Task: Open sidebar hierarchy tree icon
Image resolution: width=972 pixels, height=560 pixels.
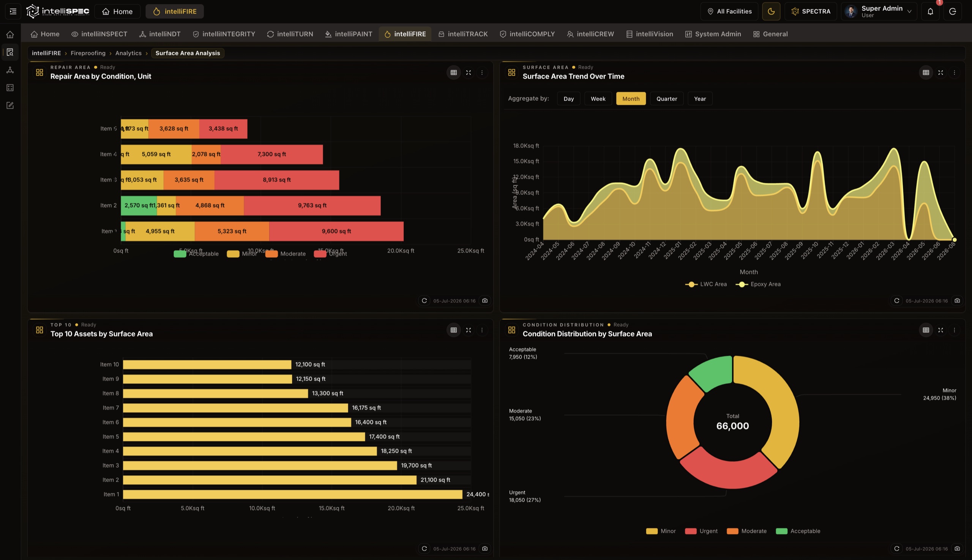Action: pos(10,70)
